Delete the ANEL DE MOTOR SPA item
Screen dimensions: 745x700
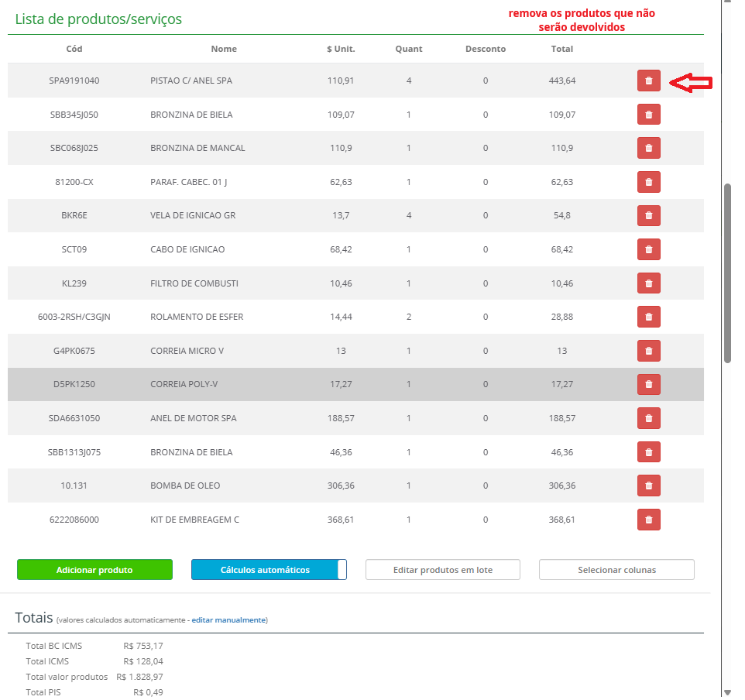(x=648, y=418)
